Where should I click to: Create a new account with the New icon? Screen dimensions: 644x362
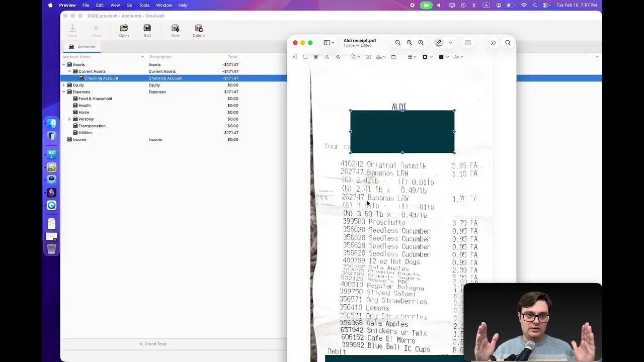[x=175, y=31]
